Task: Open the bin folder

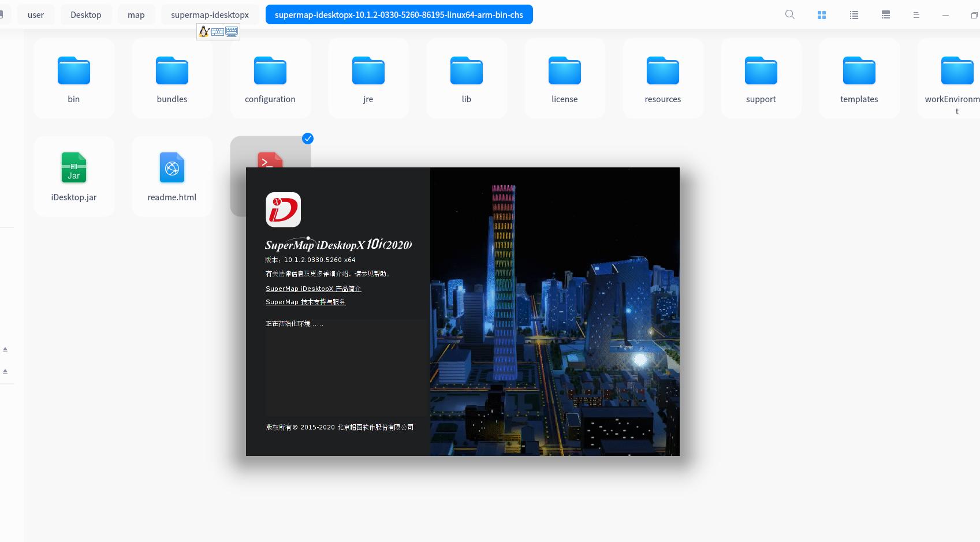Action: [74, 79]
